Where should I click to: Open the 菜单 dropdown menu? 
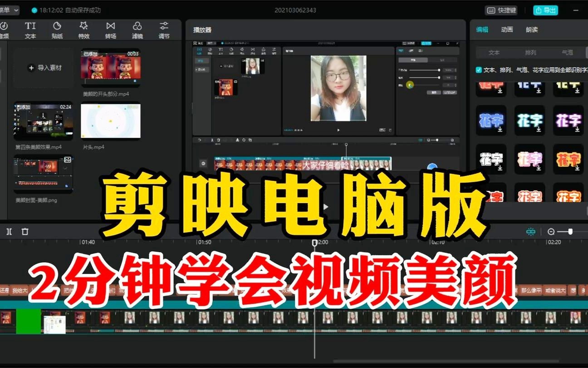(x=10, y=10)
